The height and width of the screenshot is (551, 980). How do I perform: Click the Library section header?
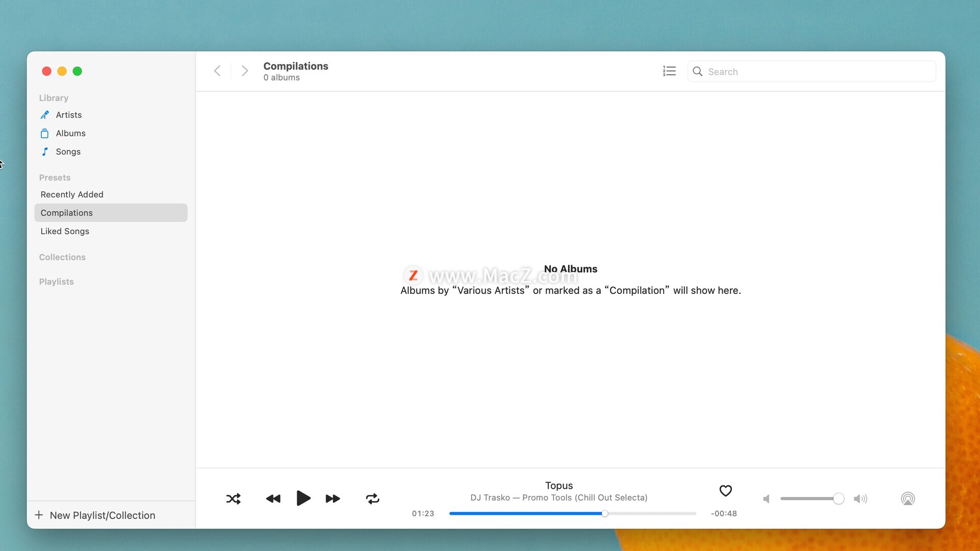pyautogui.click(x=54, y=98)
